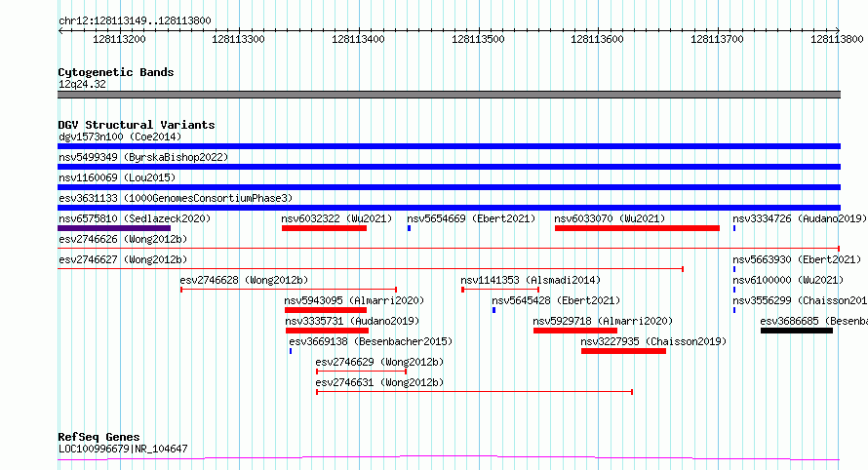Click the red bar under nsv5943095
868x470 pixels.
(326, 310)
